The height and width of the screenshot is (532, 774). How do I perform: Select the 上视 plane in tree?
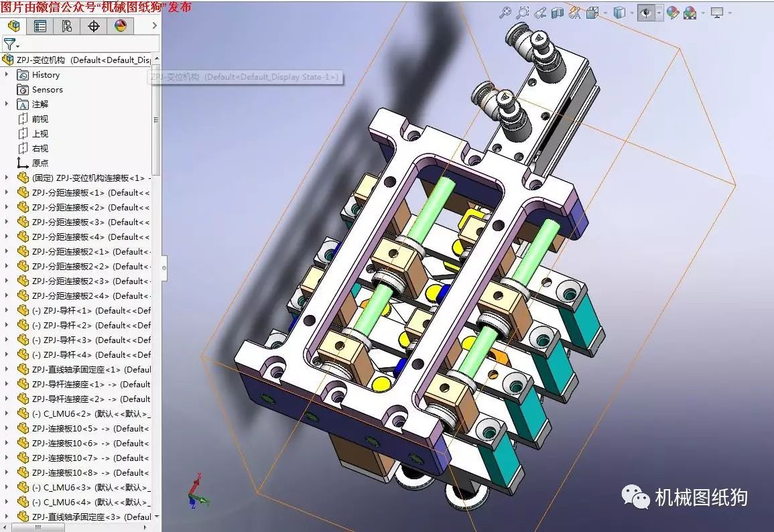pyautogui.click(x=40, y=133)
